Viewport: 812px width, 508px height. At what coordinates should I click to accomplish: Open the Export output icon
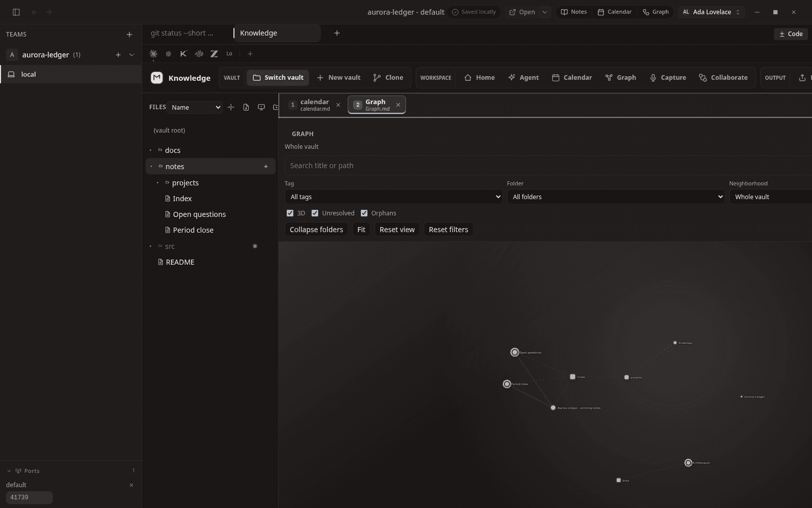pos(802,78)
